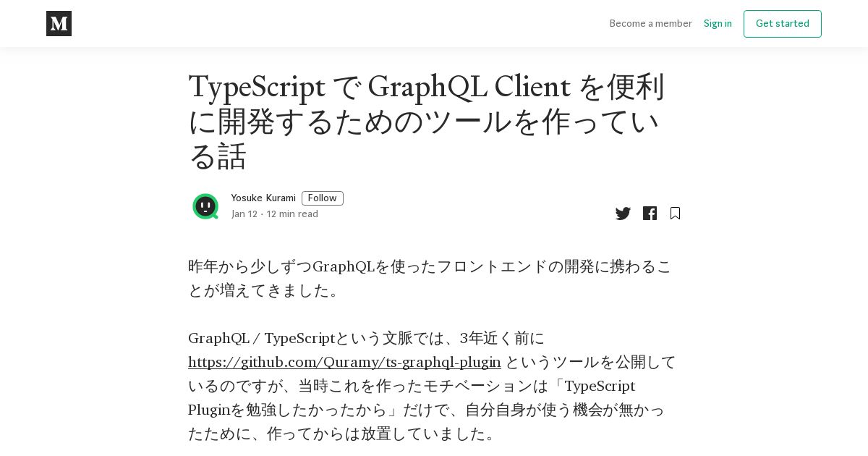Open the Medium logo home link
Image resolution: width=868 pixels, height=456 pixels.
[59, 23]
